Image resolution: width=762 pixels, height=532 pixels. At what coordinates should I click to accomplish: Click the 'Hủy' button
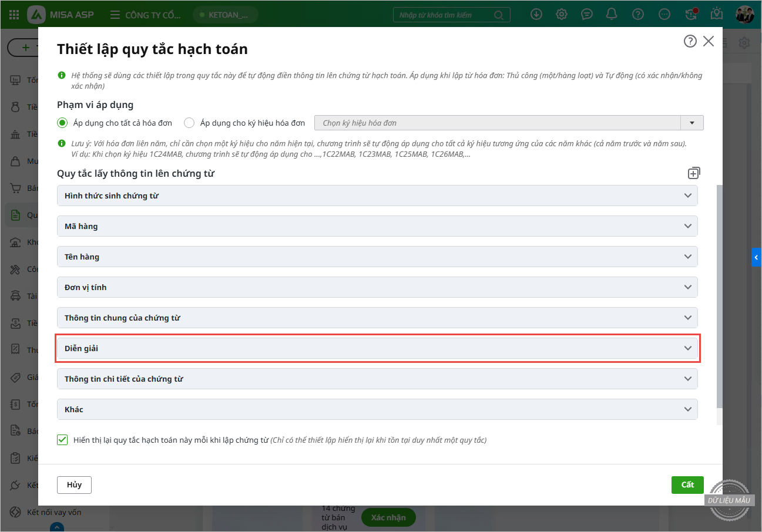tap(74, 485)
